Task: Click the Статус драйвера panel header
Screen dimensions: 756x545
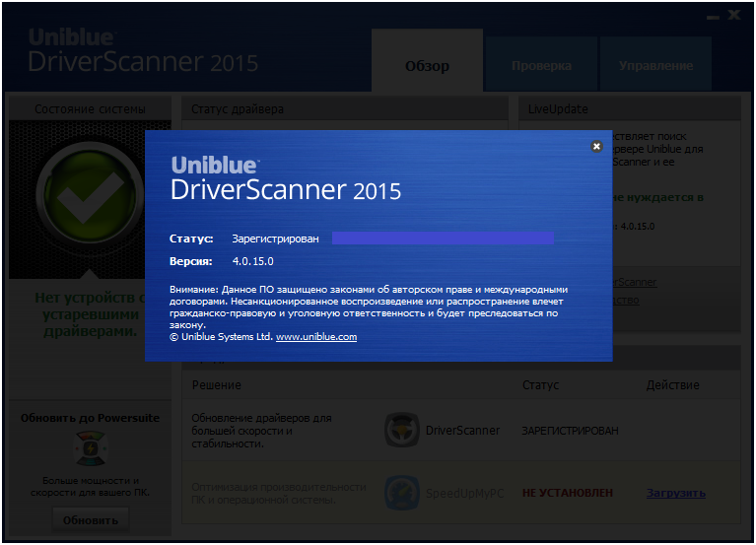Action: pyautogui.click(x=345, y=109)
